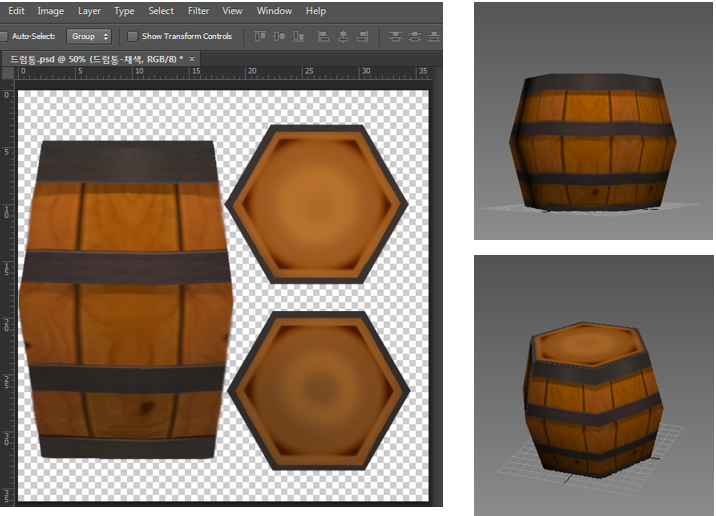Open the Type menu
This screenshot has width=716, height=516.
pyautogui.click(x=124, y=11)
